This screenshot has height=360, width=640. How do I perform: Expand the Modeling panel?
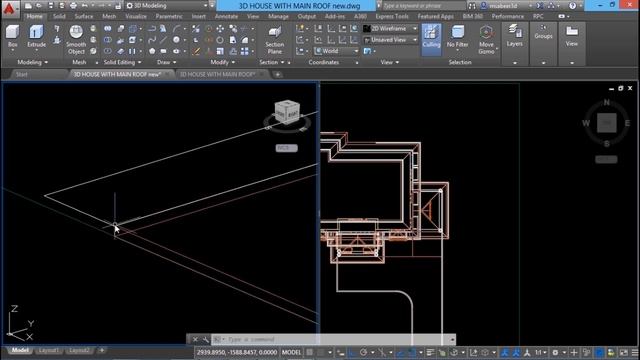coord(33,62)
